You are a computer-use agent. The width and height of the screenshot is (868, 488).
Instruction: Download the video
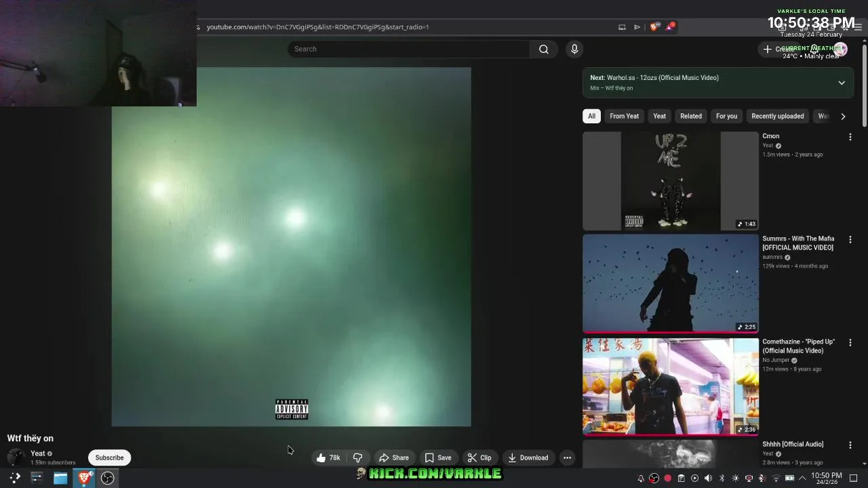coord(528,457)
